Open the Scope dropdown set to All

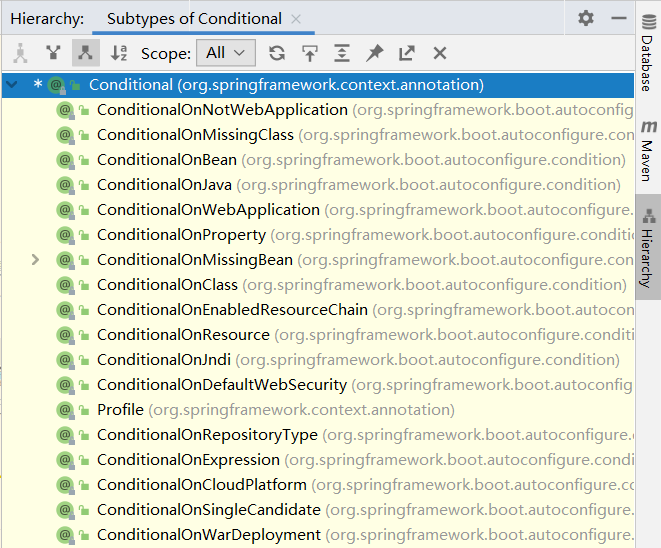click(226, 53)
